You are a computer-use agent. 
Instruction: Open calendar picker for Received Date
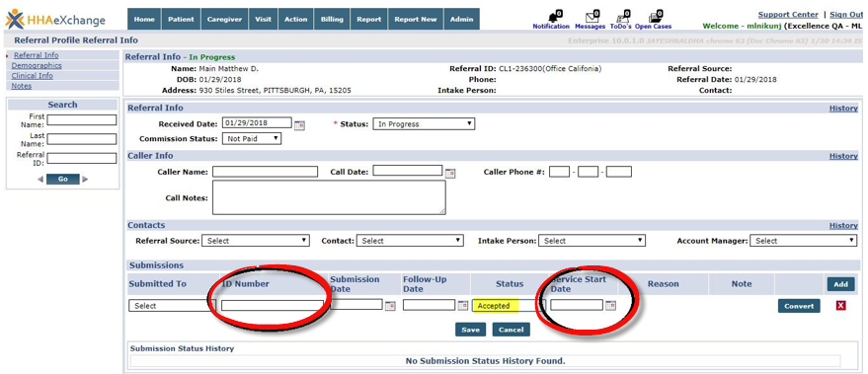pyautogui.click(x=299, y=125)
